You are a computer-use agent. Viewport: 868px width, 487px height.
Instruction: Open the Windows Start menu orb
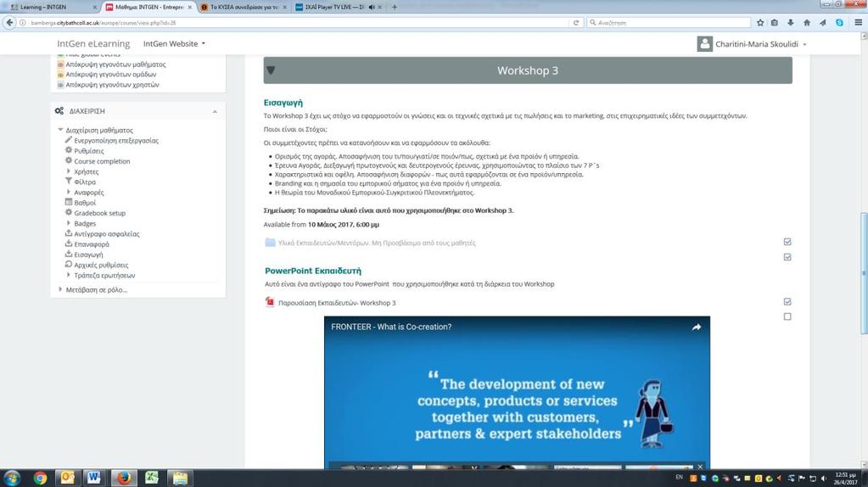pyautogui.click(x=12, y=478)
